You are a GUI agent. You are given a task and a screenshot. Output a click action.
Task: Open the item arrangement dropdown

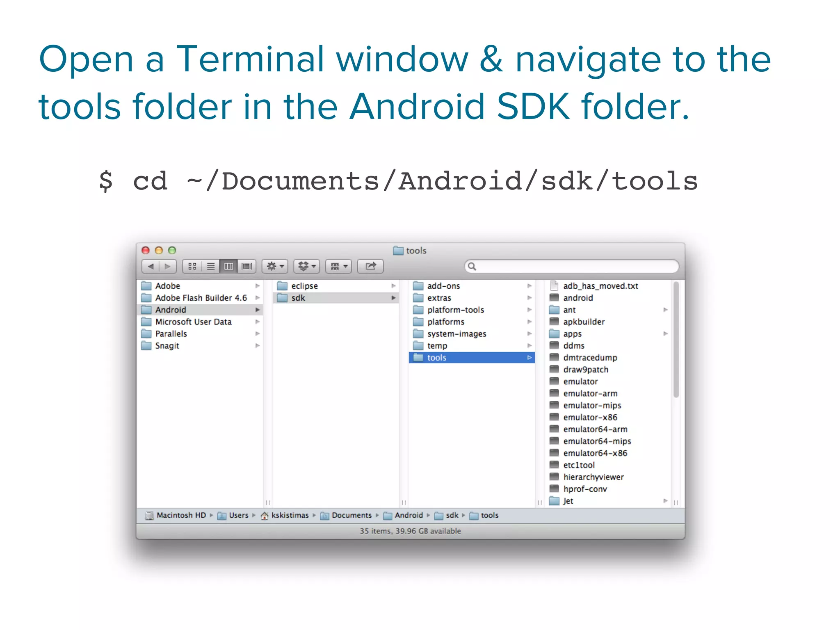pos(339,266)
